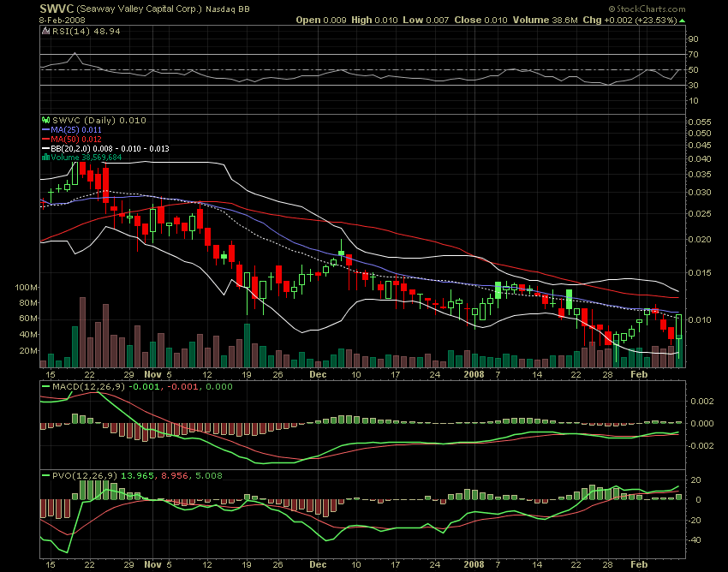This screenshot has height=572, width=728.
Task: Click the tallest brown volume bar near Oct 22
Action: (x=82, y=332)
